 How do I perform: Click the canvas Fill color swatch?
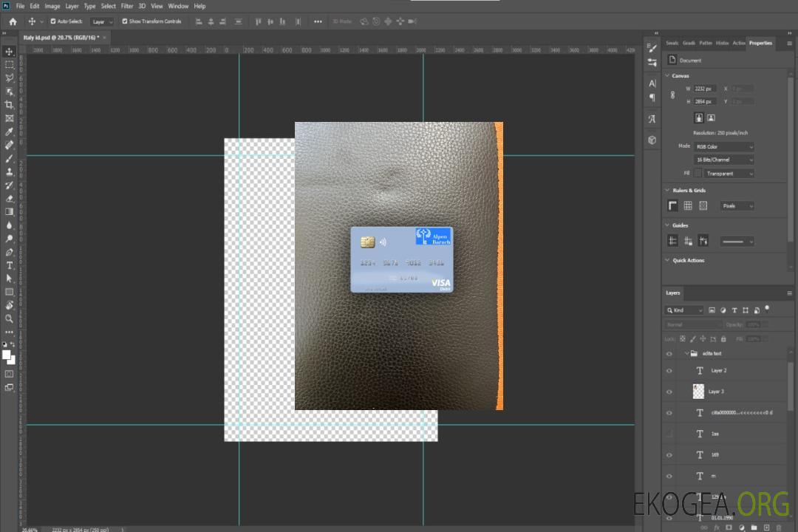pos(698,174)
